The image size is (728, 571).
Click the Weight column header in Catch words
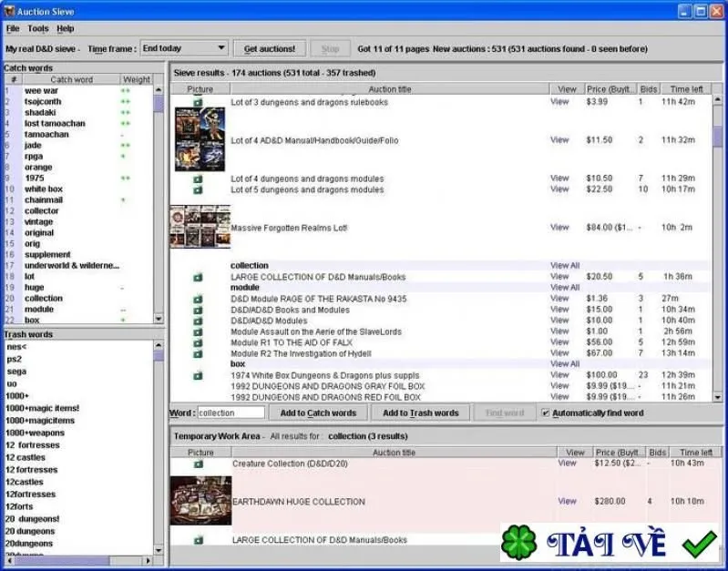click(x=137, y=79)
